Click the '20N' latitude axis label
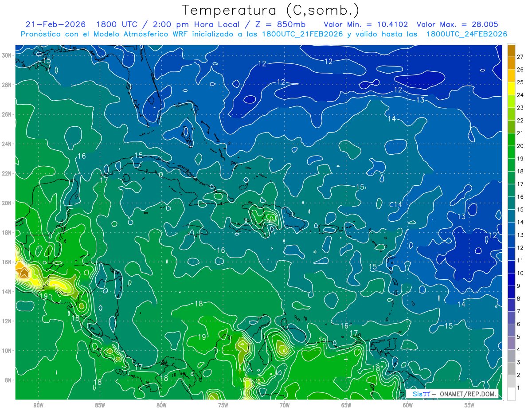The width and height of the screenshot is (532, 411). (8, 203)
